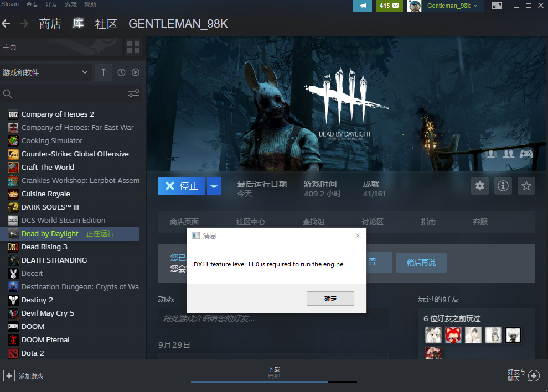Click the Cuisine Royale crown icon
Screen dimensions: 548x392
pyautogui.click(x=13, y=194)
